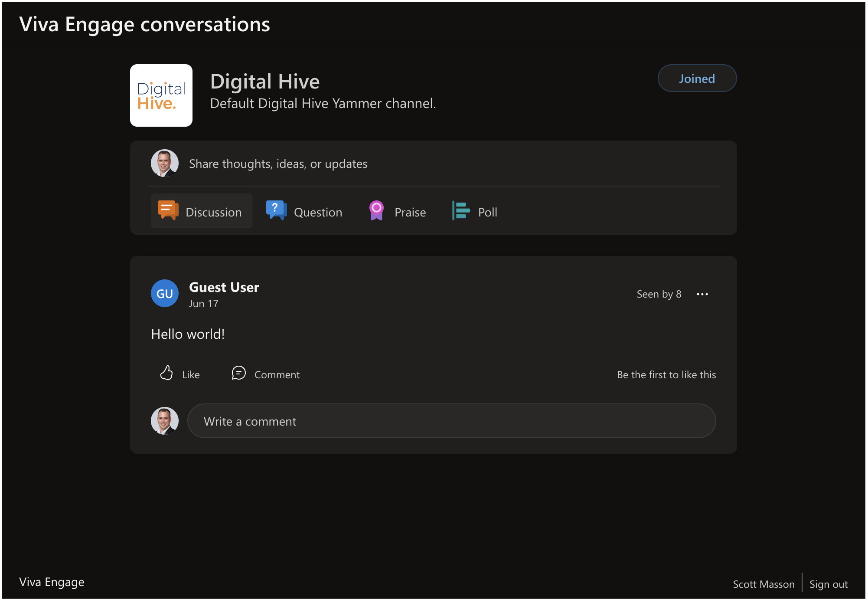The width and height of the screenshot is (868, 603).
Task: Click the Like label on Hello world post
Action: [x=191, y=375]
